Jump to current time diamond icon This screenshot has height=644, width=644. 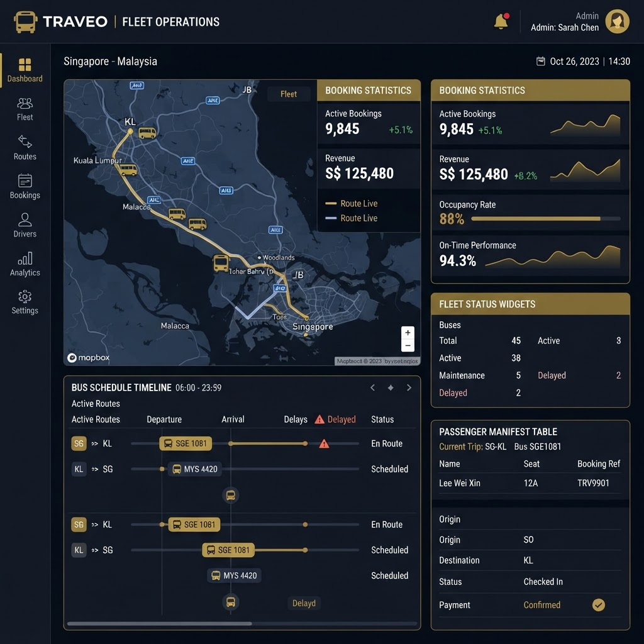point(391,387)
